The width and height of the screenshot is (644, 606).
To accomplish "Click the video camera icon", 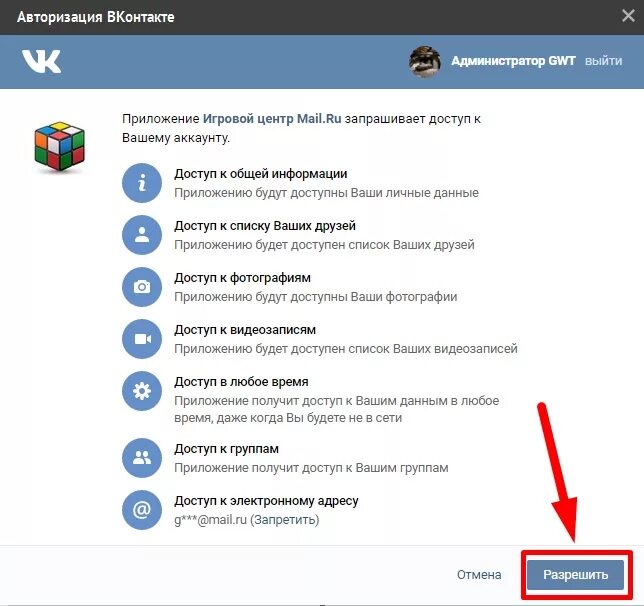I will click(142, 339).
